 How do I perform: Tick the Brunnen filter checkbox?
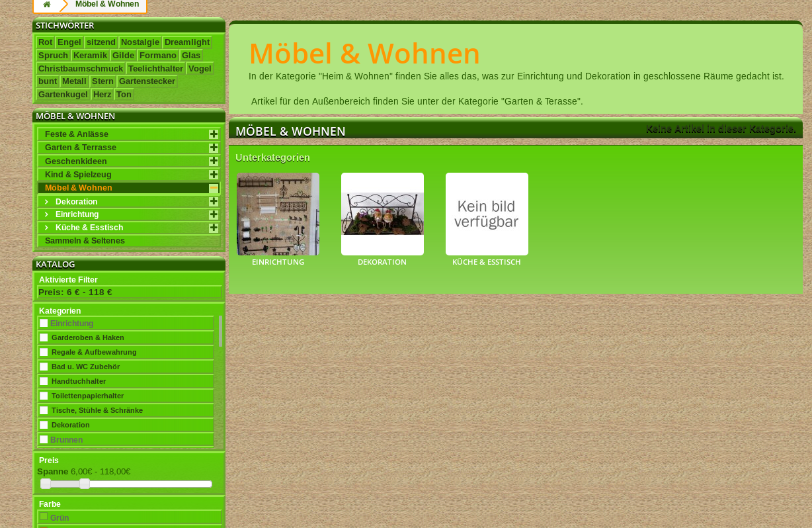coord(44,439)
